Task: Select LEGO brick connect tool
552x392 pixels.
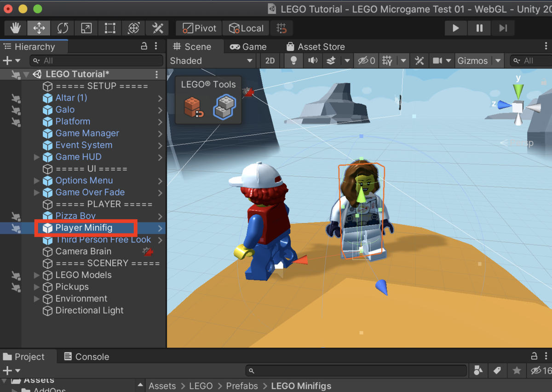Action: [194, 108]
